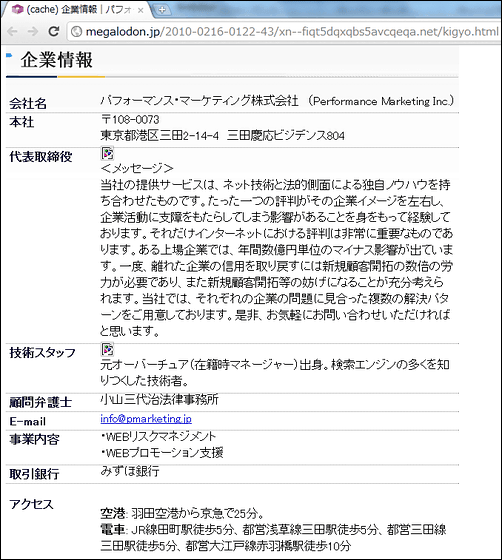Click the 電車 access line about JR線田町駅
The width and height of the screenshot is (502, 560).
[x=273, y=538]
